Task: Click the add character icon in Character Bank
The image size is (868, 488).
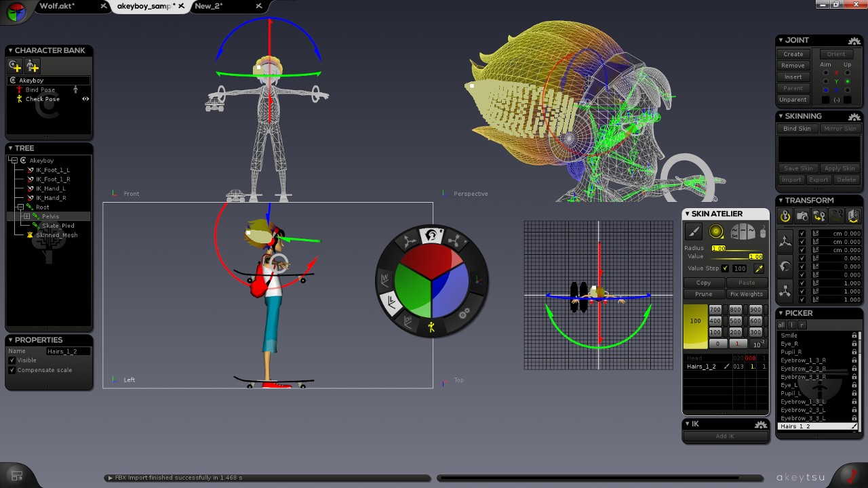Action: click(15, 66)
